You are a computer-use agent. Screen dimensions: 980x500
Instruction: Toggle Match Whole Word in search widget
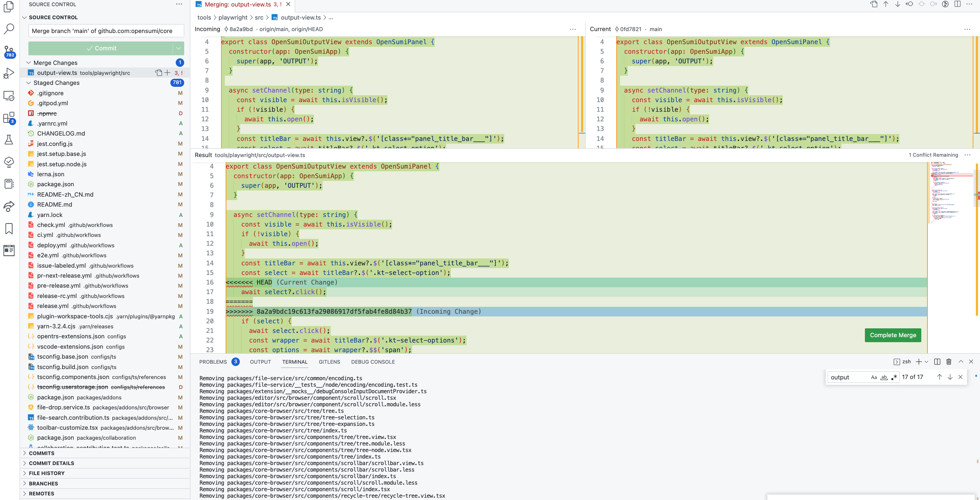pos(883,377)
